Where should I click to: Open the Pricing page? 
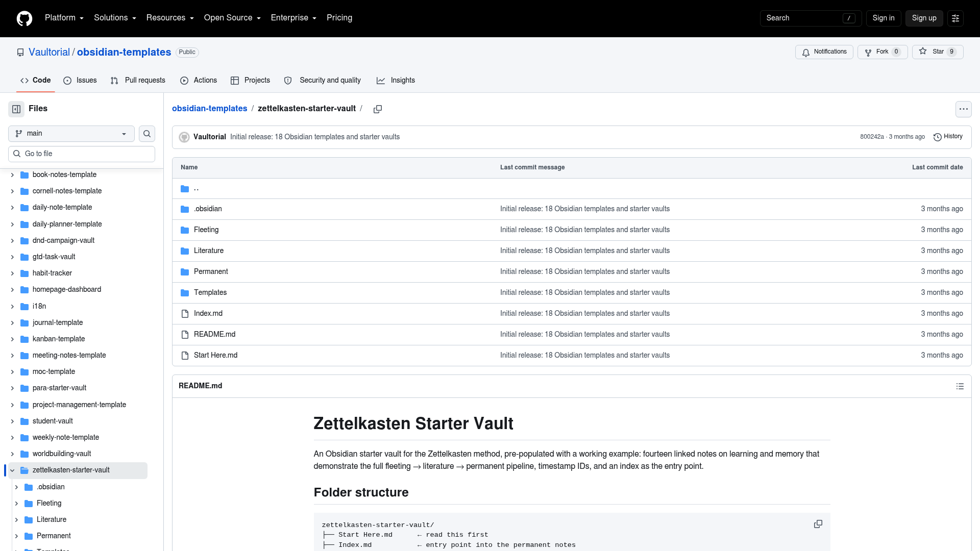[339, 18]
